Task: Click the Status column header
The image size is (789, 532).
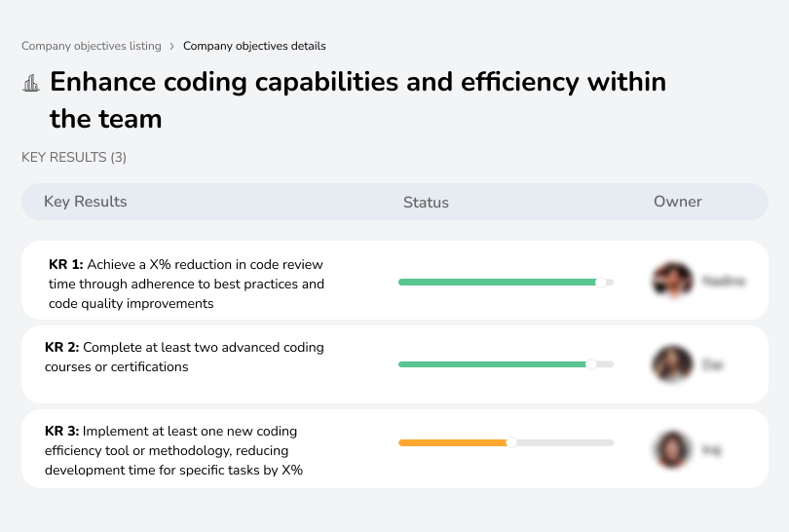Action: coord(426,203)
